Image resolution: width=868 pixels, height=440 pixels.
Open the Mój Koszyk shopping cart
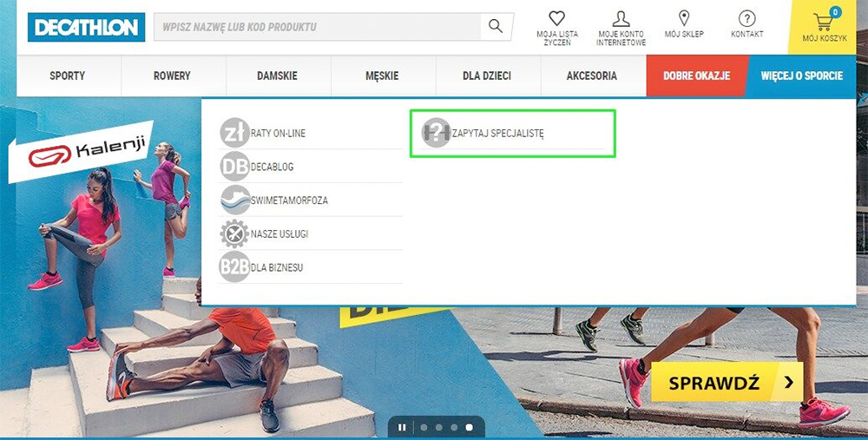point(825,27)
